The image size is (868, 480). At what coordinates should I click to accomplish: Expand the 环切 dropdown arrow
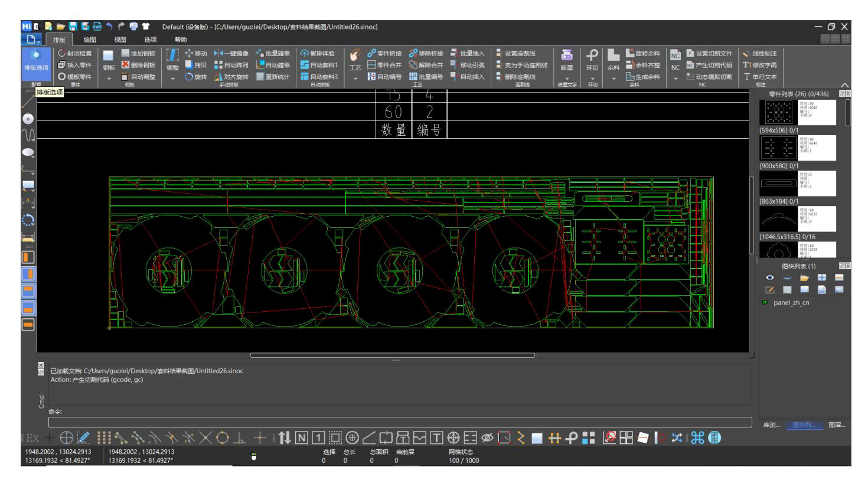pos(592,78)
